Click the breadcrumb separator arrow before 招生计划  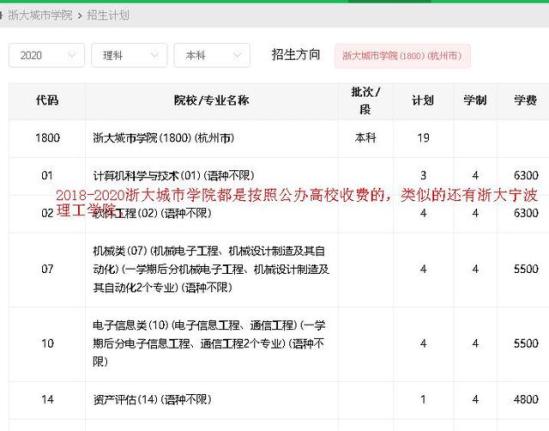coord(80,16)
